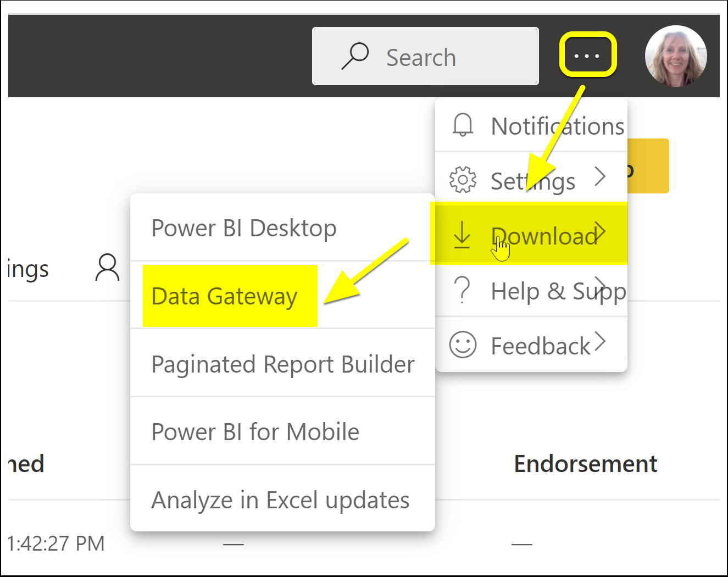Click the person icon beside ings
This screenshot has width=728, height=577.
pyautogui.click(x=108, y=268)
